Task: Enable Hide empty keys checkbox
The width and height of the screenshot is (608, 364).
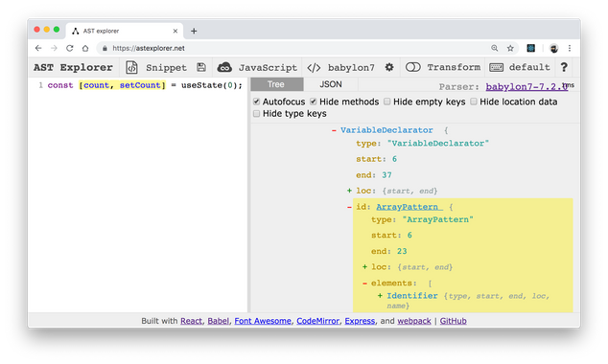Action: click(387, 102)
